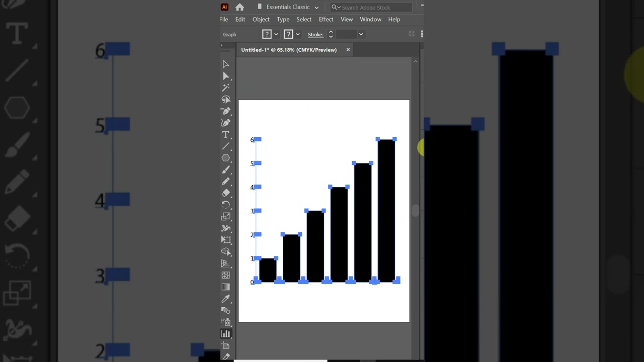Image resolution: width=644 pixels, height=362 pixels.
Task: Go to the Home screen icon
Action: (x=239, y=7)
